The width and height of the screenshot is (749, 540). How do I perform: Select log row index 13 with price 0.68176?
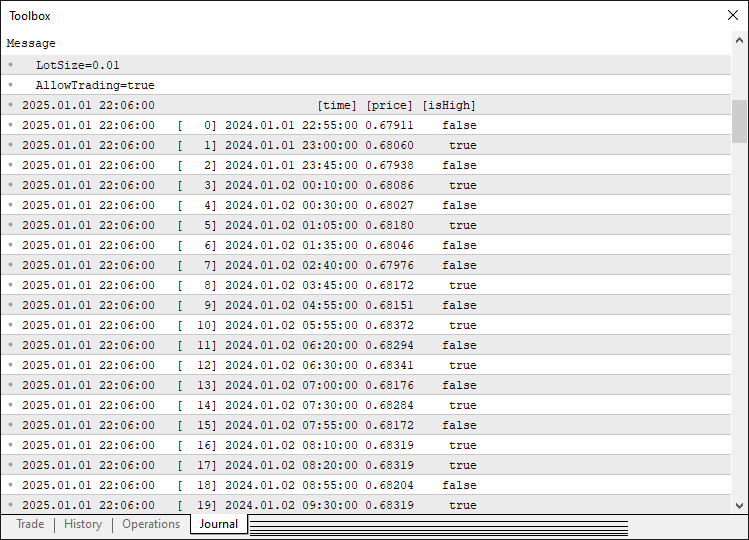pyautogui.click(x=366, y=385)
